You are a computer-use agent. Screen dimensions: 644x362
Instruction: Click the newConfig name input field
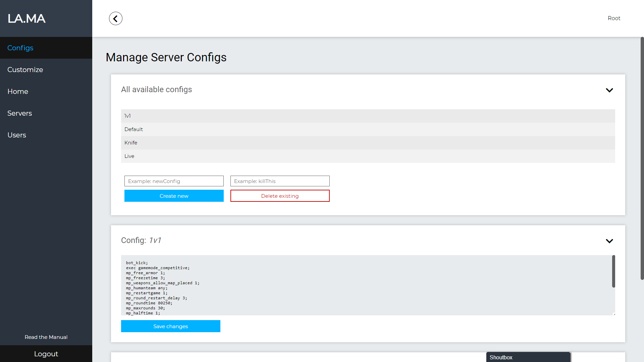click(x=174, y=181)
